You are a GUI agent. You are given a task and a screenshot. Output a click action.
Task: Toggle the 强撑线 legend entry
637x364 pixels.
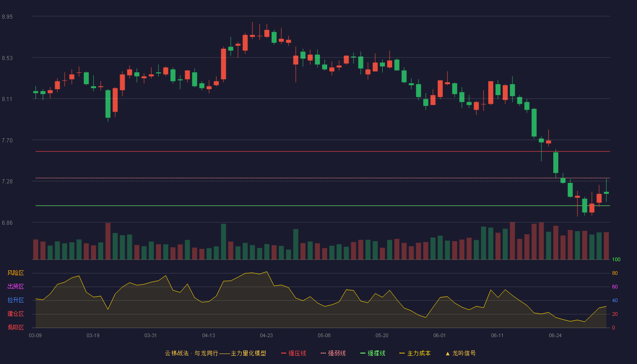tap(373, 353)
